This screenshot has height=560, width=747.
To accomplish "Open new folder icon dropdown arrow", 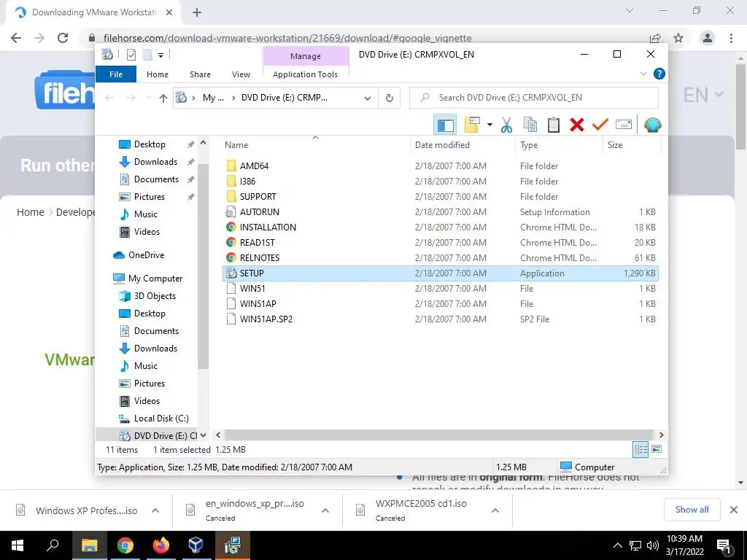I will click(489, 125).
